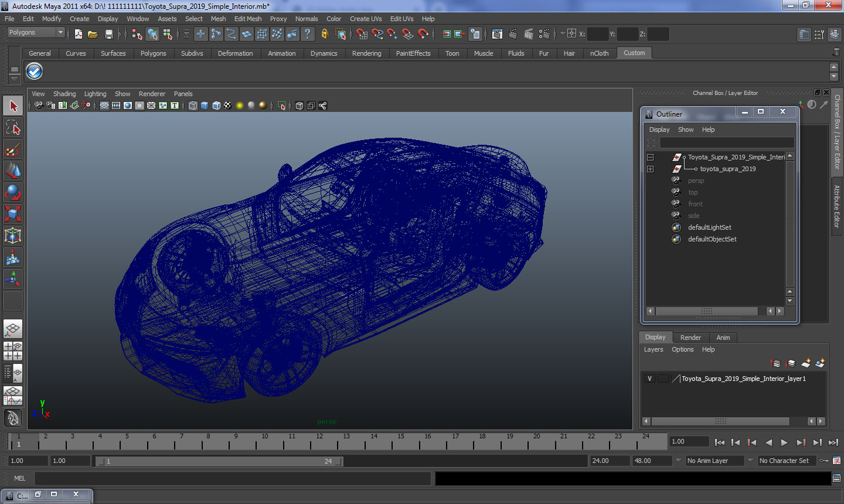This screenshot has width=844, height=504.
Task: Switch to the Rendering shelf tab
Action: point(366,53)
